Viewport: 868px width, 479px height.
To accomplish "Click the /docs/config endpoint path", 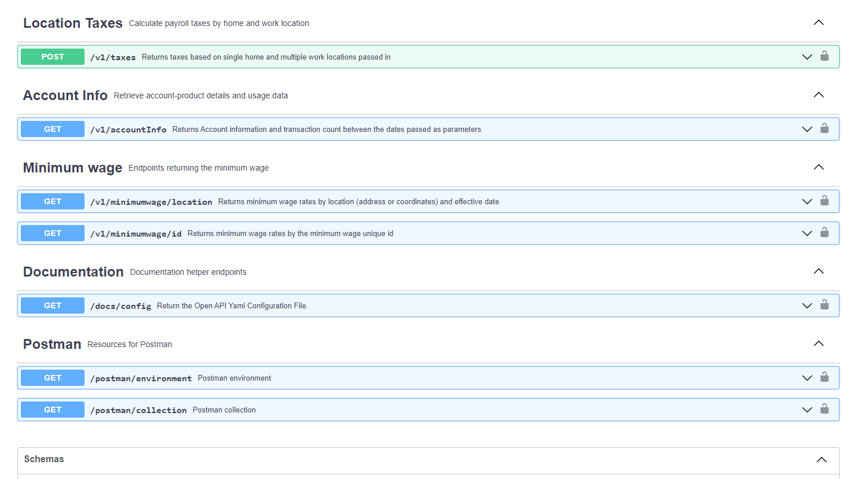I will 120,305.
